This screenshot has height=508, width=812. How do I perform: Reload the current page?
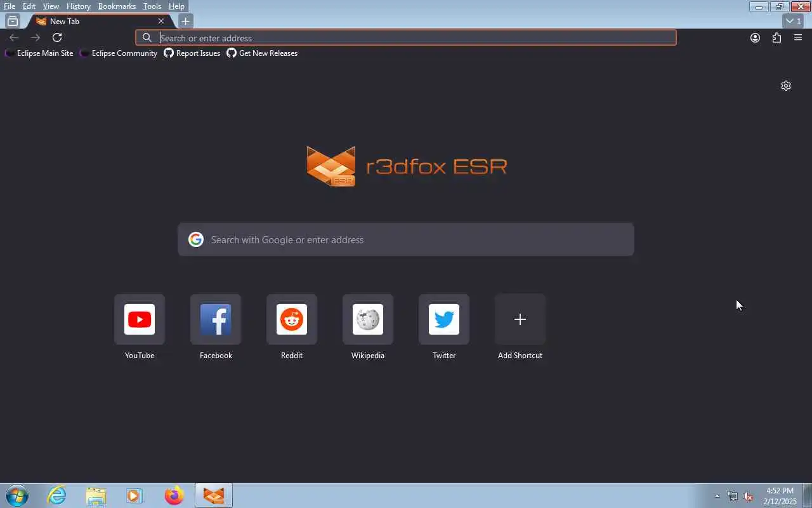pyautogui.click(x=57, y=37)
